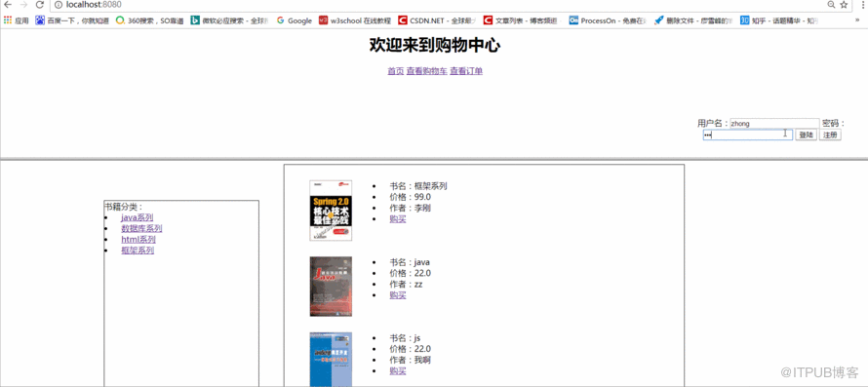Screen dimensions: 868x387
Task: Click the text 作者：我啊
Action: click(x=411, y=360)
